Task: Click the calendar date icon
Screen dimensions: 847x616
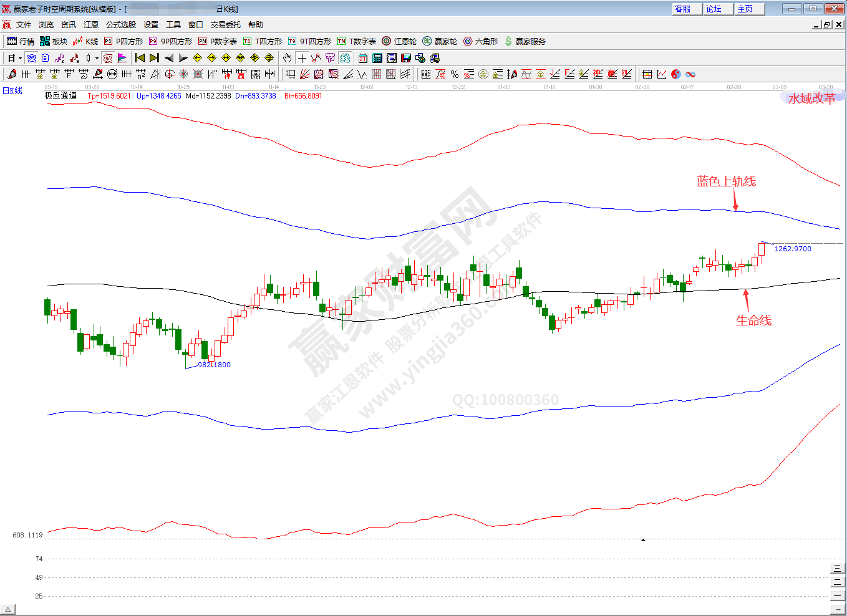Action: (363, 58)
